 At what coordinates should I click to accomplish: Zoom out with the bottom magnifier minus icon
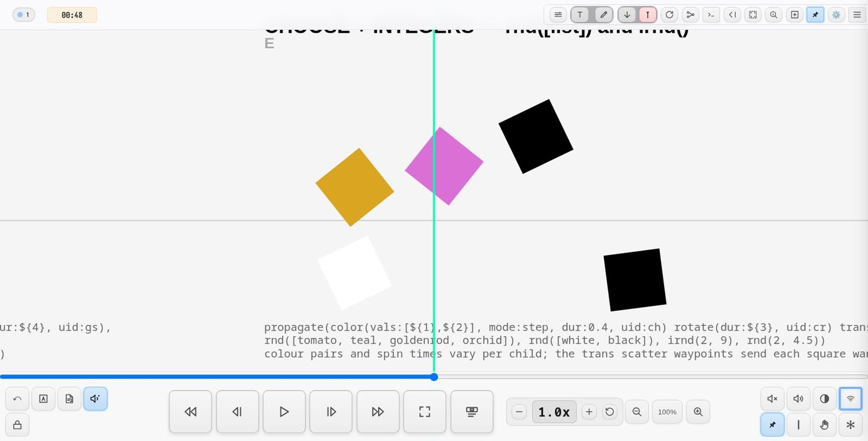[637, 412]
